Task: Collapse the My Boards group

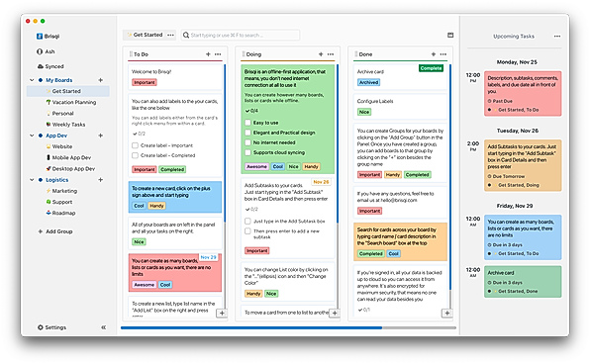Action: pos(32,80)
